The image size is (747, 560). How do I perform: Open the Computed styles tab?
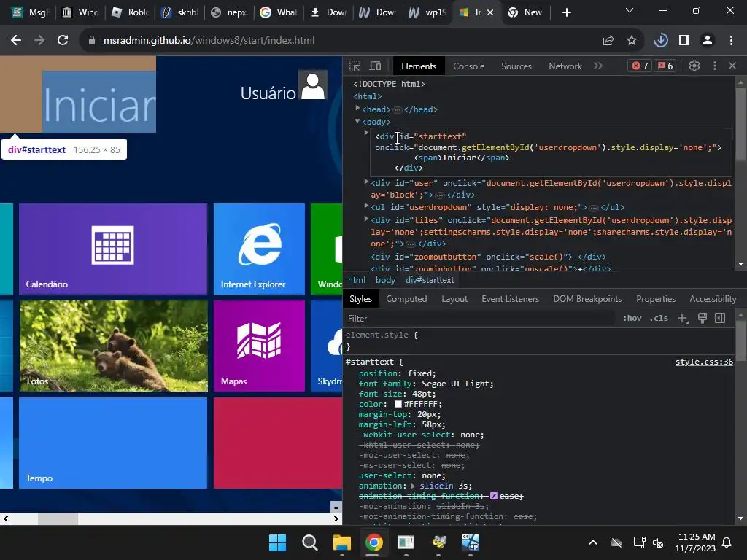pos(406,298)
